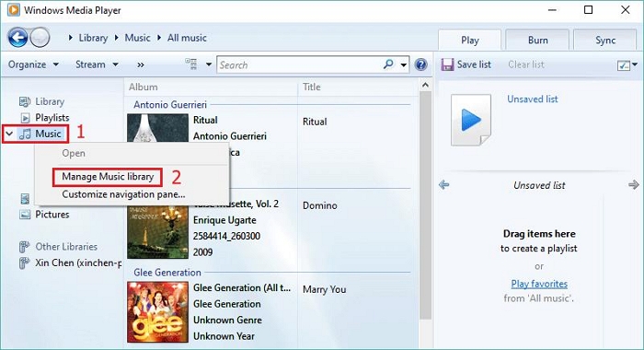The image size is (644, 350).
Task: Switch to the Burn tab
Action: click(x=537, y=41)
